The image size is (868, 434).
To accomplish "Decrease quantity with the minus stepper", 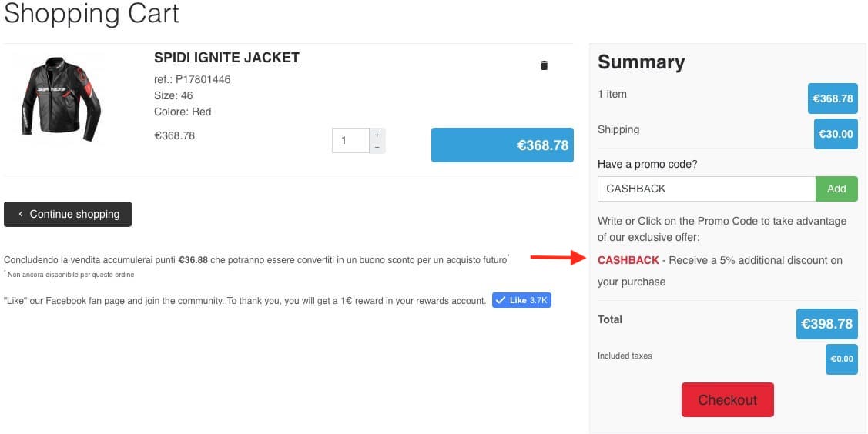I will [x=377, y=147].
